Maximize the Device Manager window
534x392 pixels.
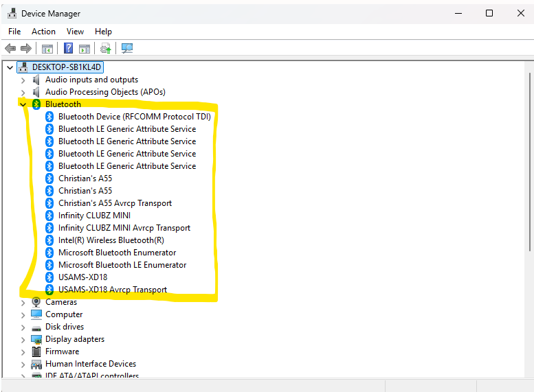pos(489,13)
